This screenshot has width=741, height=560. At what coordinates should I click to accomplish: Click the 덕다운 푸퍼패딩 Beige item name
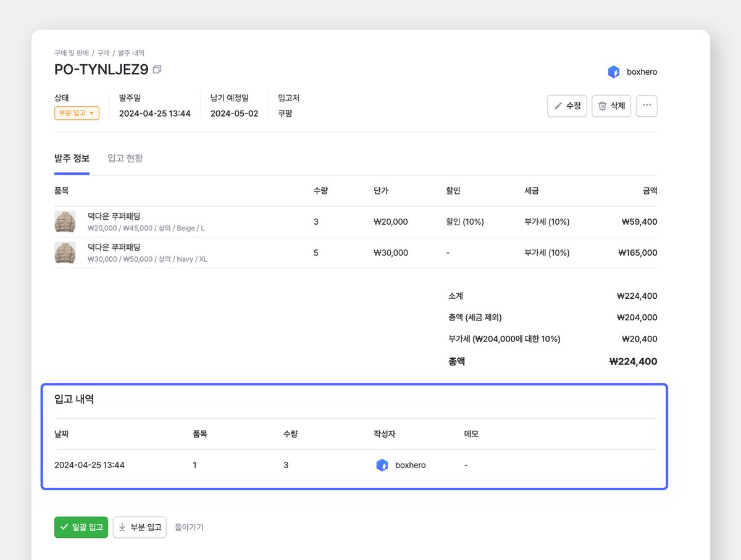point(114,216)
